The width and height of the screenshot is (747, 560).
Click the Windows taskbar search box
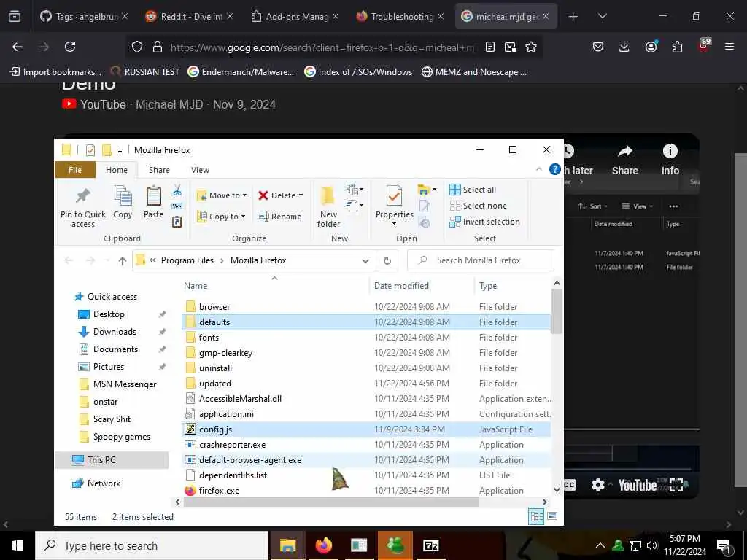(152, 545)
